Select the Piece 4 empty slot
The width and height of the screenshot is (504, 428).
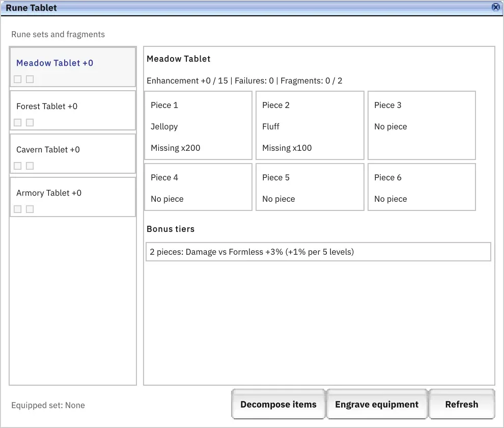(x=199, y=187)
